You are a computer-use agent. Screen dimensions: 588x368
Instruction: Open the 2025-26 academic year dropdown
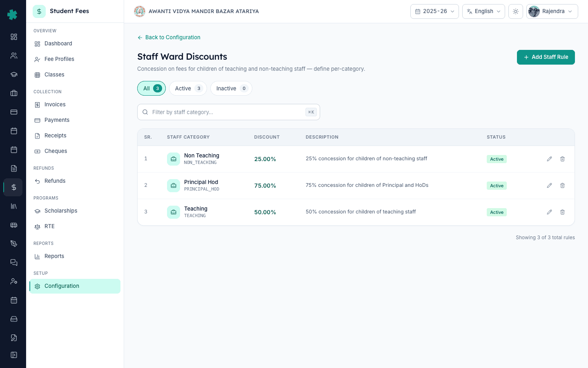click(434, 11)
